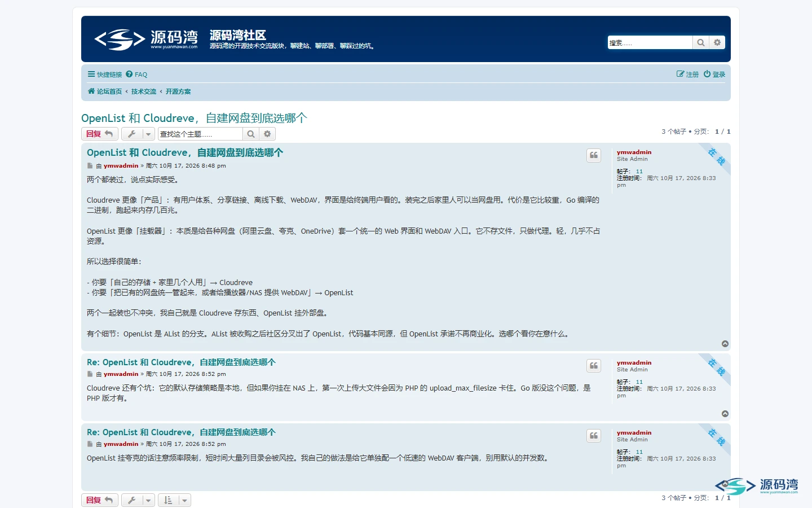Open the 开源方案 forum breadcrumb
This screenshot has height=508, width=812.
(x=178, y=91)
